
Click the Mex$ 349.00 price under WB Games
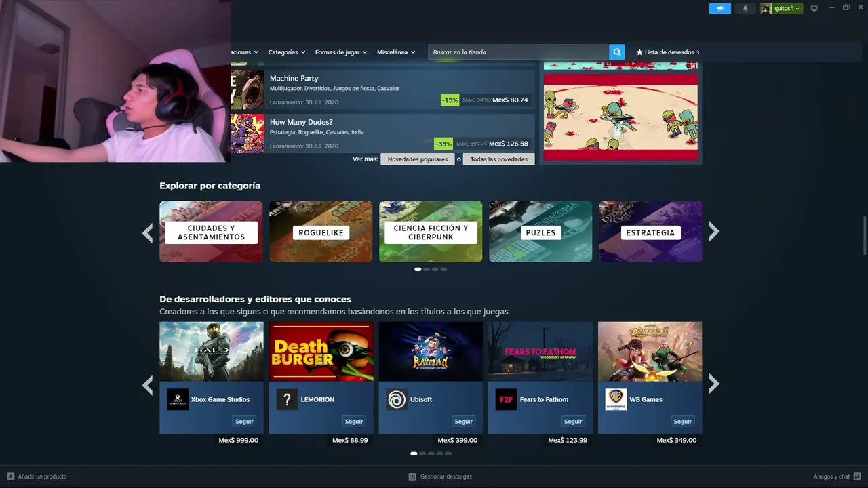(676, 441)
